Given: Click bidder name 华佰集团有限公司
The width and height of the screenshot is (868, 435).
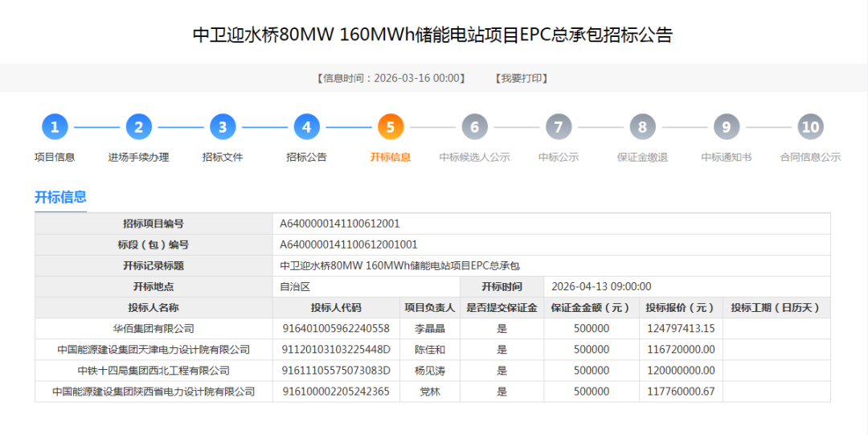Looking at the screenshot, I should [x=154, y=329].
